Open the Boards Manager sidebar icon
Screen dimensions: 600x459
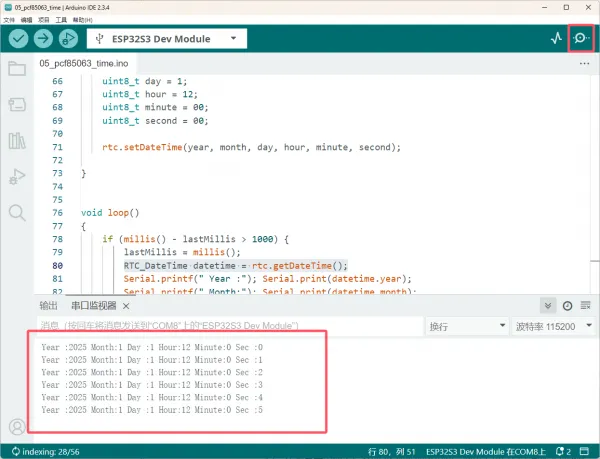pyautogui.click(x=17, y=105)
